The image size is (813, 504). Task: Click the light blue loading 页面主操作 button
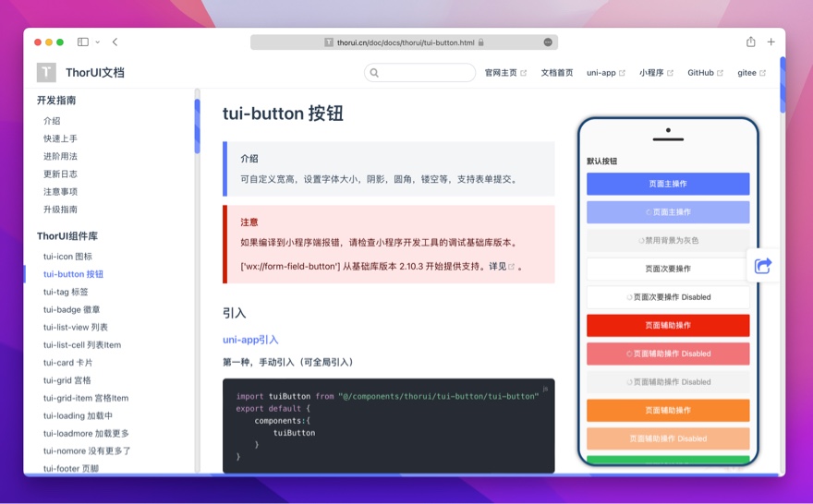[x=668, y=212]
